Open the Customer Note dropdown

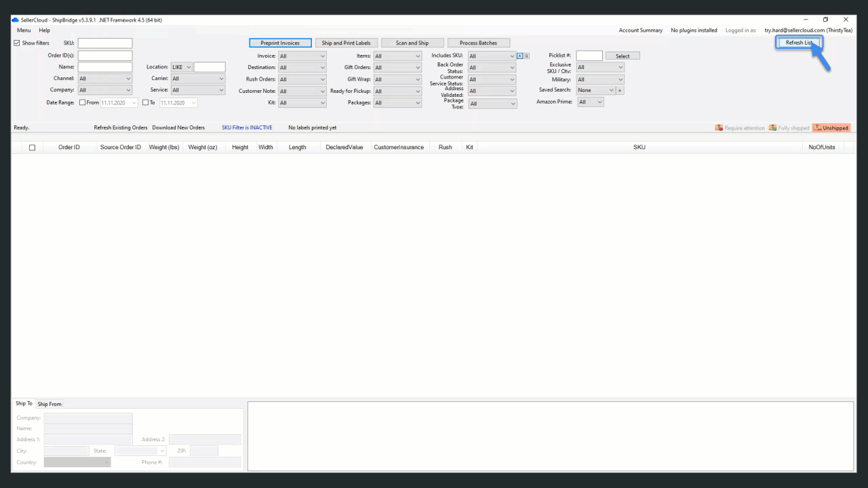pos(302,91)
